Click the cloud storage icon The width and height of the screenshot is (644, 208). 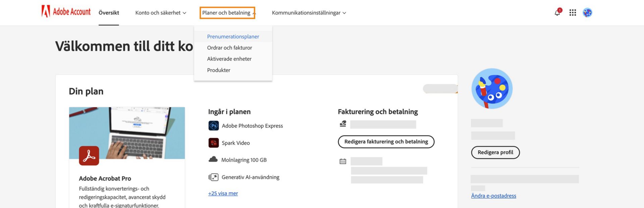click(x=213, y=159)
